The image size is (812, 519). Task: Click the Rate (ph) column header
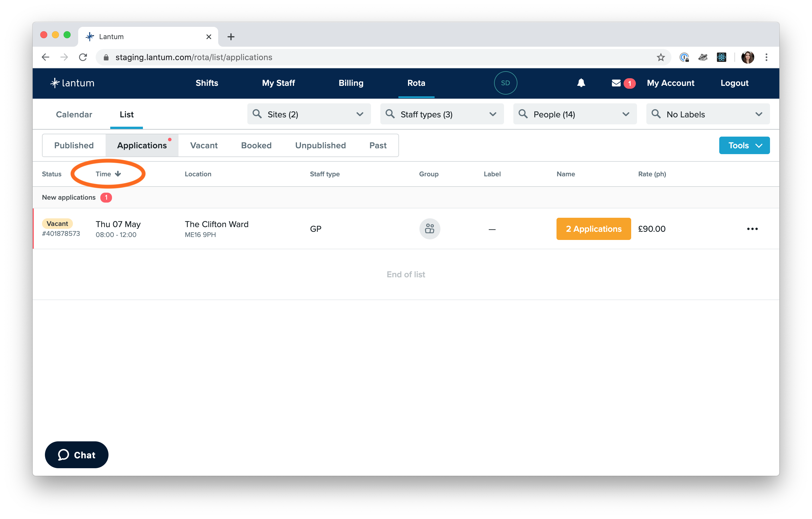click(652, 174)
